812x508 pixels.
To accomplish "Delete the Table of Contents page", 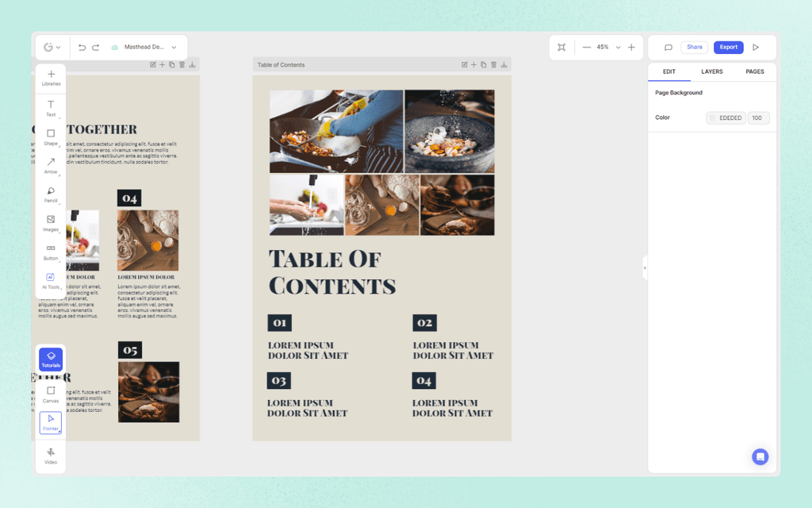I will (493, 64).
